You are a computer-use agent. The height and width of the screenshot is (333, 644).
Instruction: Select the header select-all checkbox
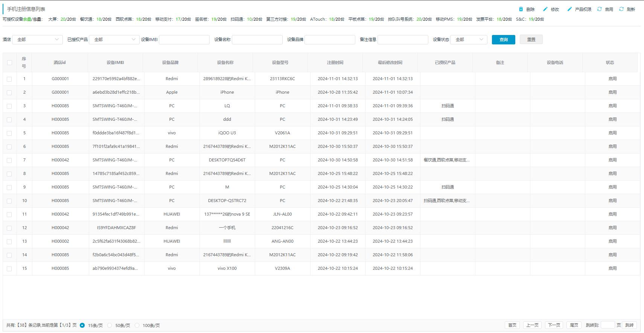pos(9,63)
